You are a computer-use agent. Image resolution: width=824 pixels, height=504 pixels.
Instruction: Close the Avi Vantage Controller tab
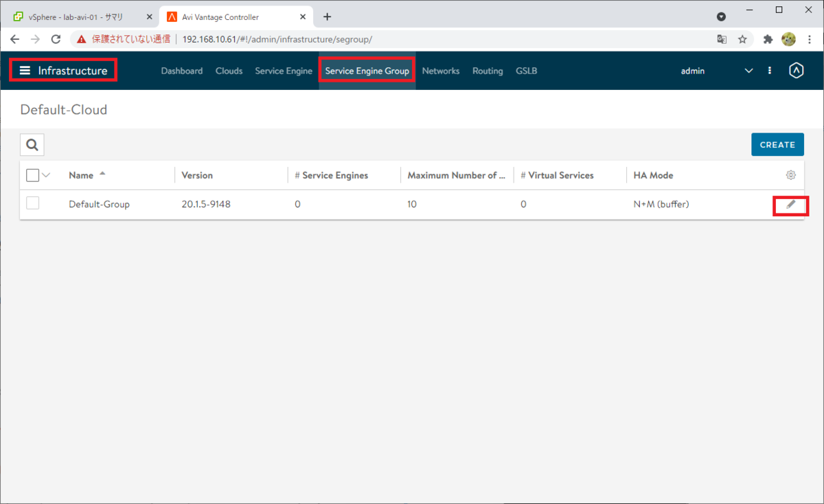click(304, 17)
